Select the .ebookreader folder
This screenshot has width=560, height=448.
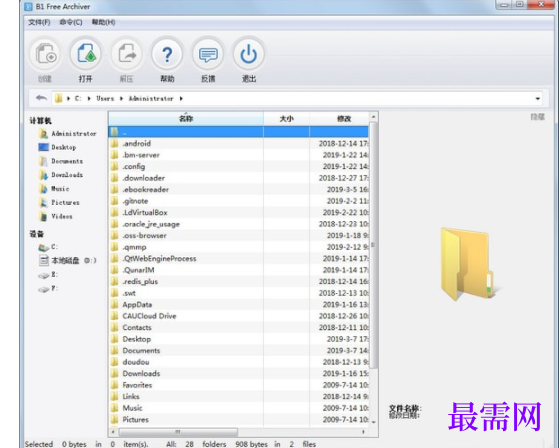(238, 189)
